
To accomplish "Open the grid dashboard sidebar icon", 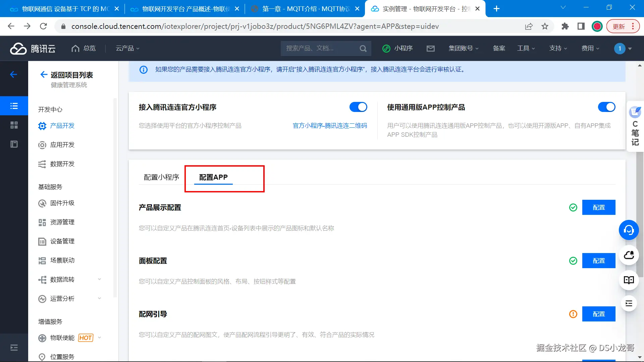I will 14,125.
